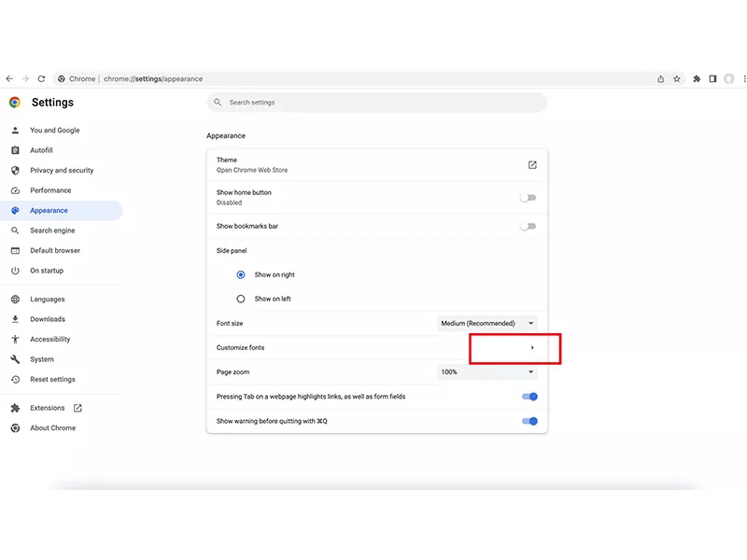Click the forward navigation arrow

[25, 79]
